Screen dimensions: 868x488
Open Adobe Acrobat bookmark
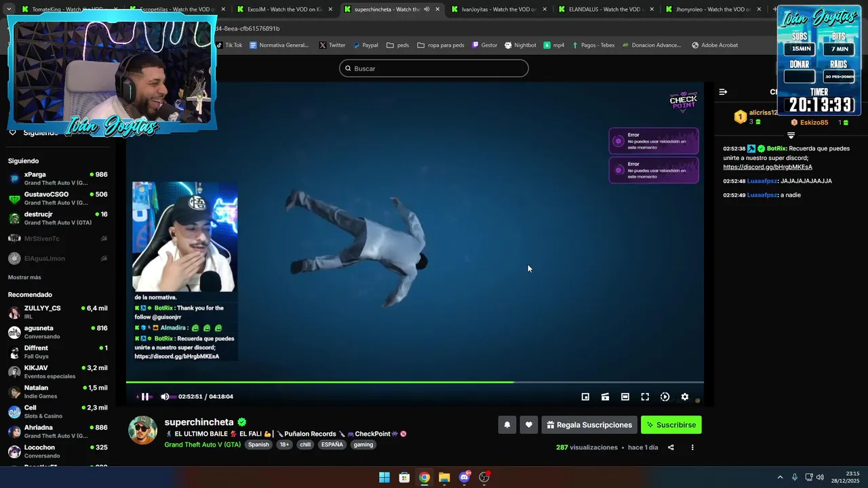[x=715, y=45]
